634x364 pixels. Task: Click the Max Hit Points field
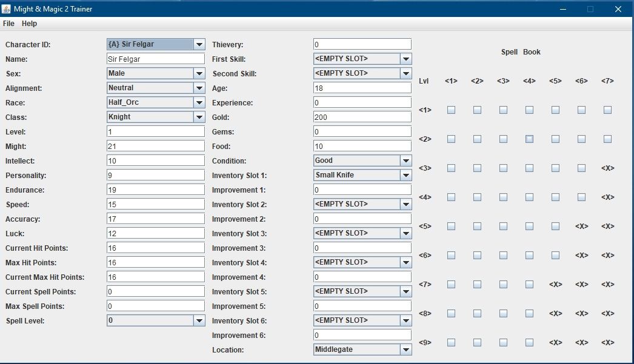[x=156, y=263]
